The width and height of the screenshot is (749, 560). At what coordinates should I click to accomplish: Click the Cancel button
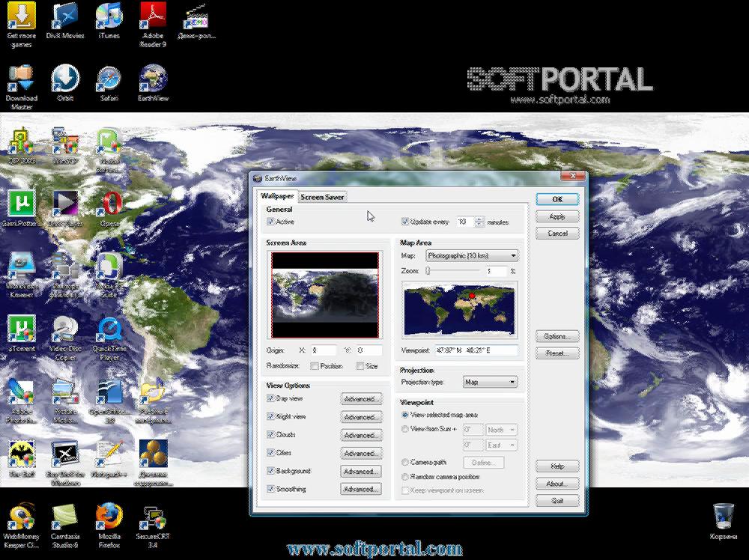(x=557, y=233)
